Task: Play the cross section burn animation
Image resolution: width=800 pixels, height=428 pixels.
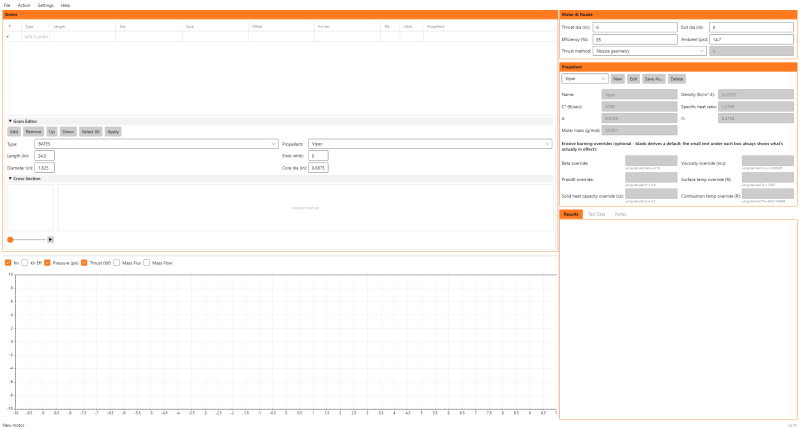Action: point(51,239)
